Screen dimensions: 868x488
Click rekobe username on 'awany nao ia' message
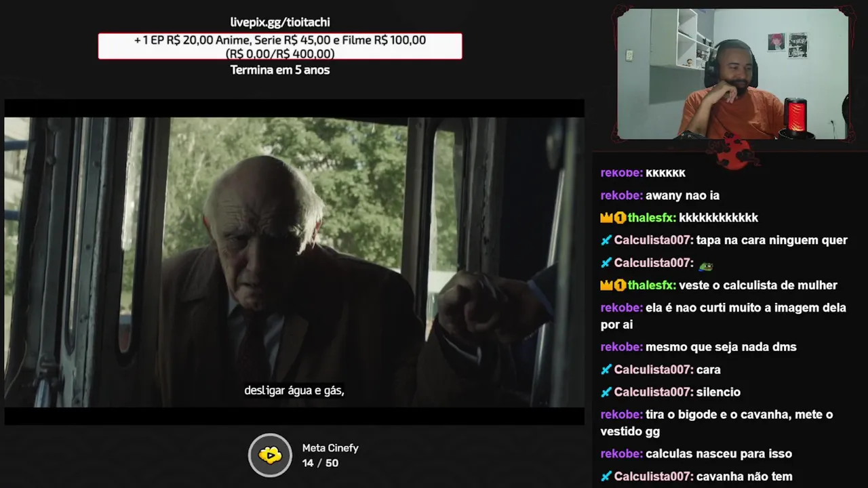tap(621, 195)
